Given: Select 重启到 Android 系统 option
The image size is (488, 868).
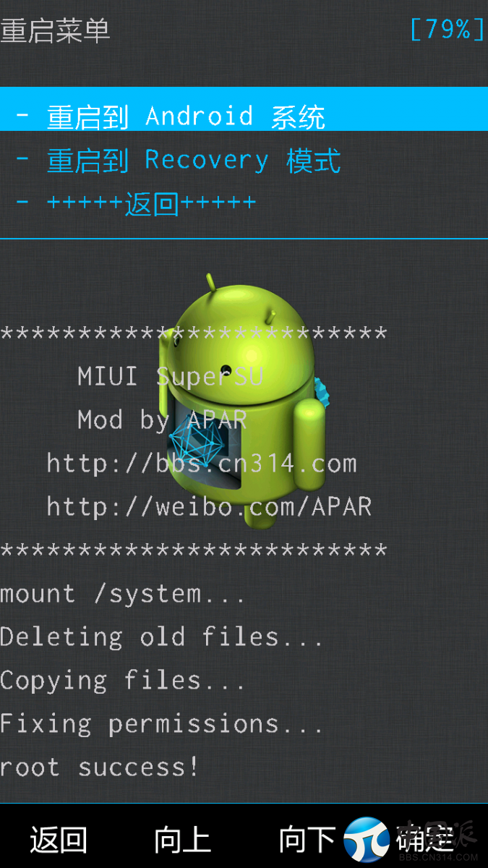Looking at the screenshot, I should (244, 109).
